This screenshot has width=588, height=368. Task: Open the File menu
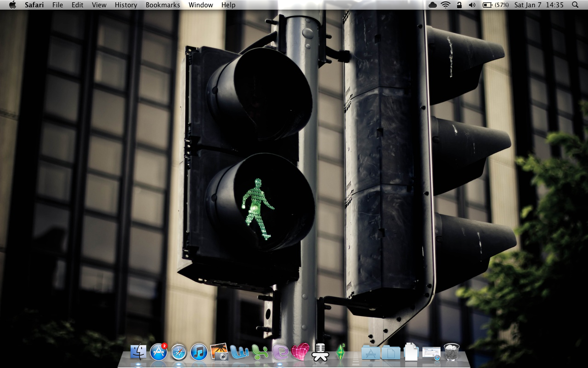pos(58,5)
